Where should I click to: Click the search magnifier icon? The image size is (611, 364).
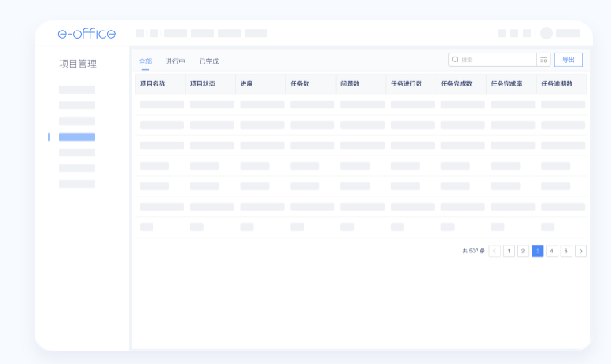[455, 60]
